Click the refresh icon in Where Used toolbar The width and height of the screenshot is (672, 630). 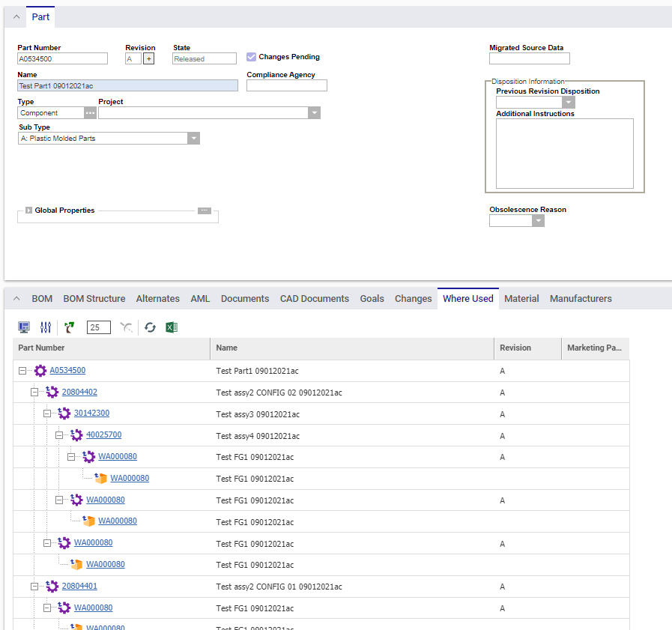coord(150,327)
